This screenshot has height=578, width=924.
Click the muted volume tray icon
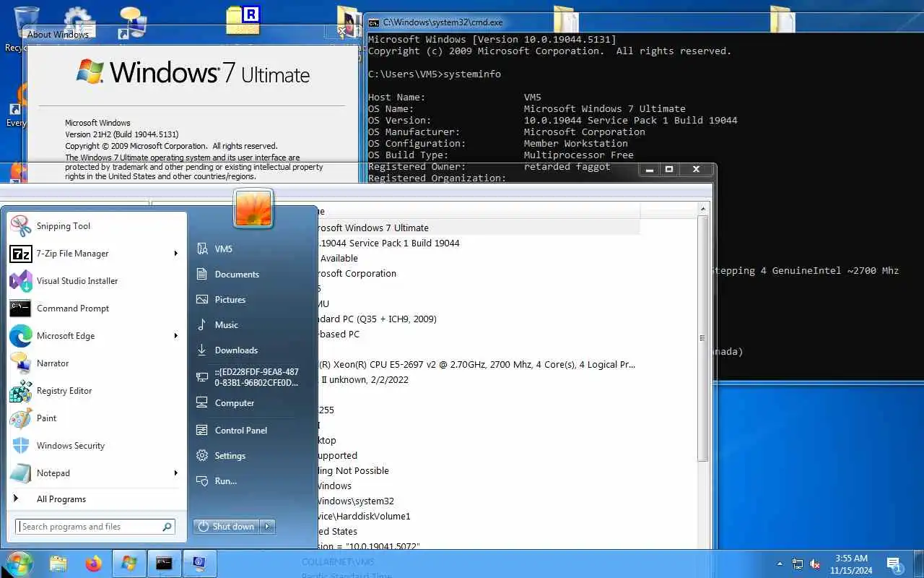[816, 564]
